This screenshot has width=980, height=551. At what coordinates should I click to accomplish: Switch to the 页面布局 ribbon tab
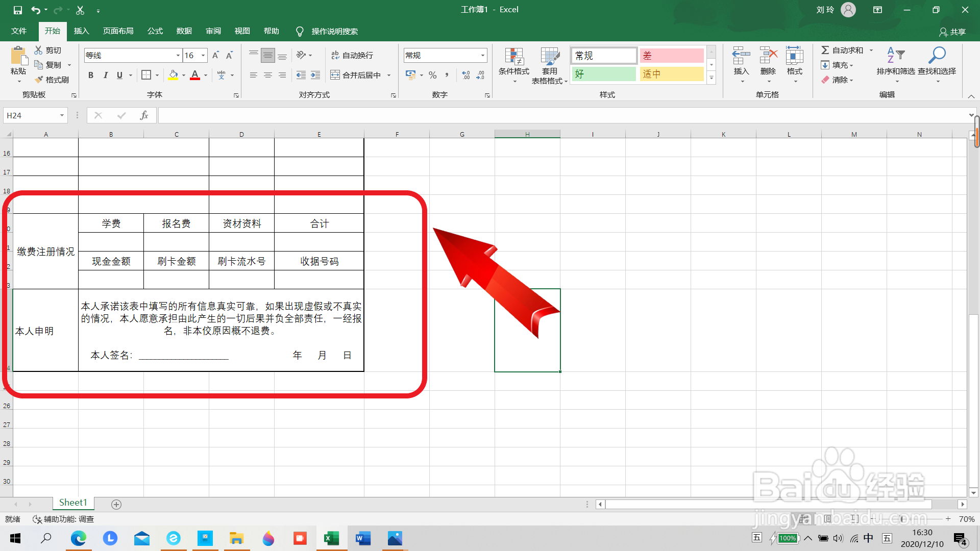coord(118,31)
